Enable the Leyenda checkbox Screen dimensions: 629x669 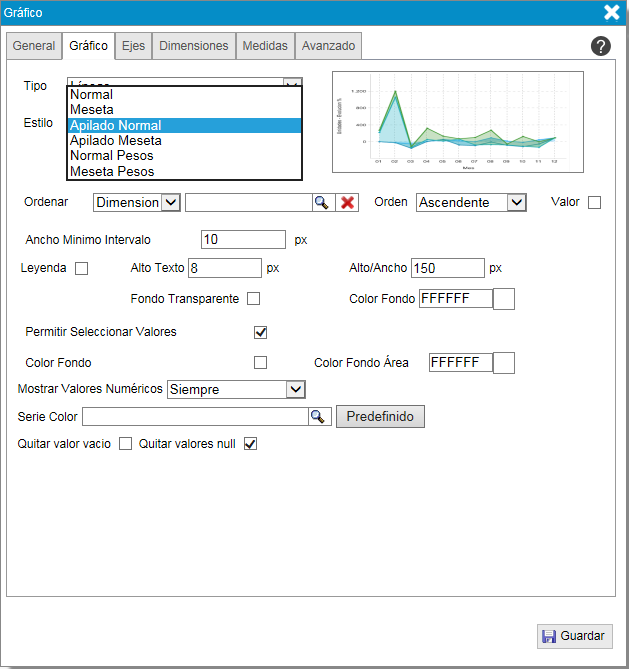[82, 268]
